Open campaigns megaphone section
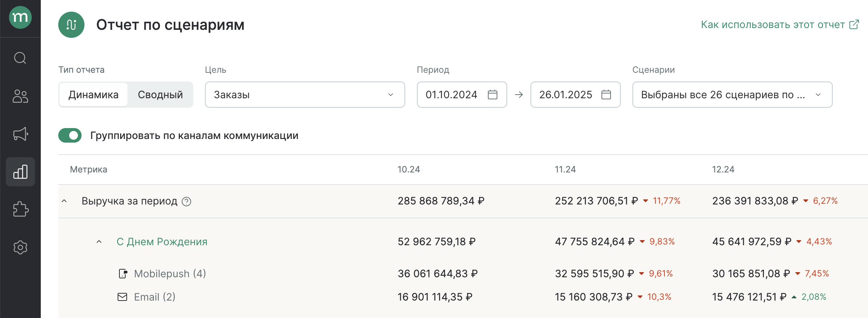 pos(20,134)
